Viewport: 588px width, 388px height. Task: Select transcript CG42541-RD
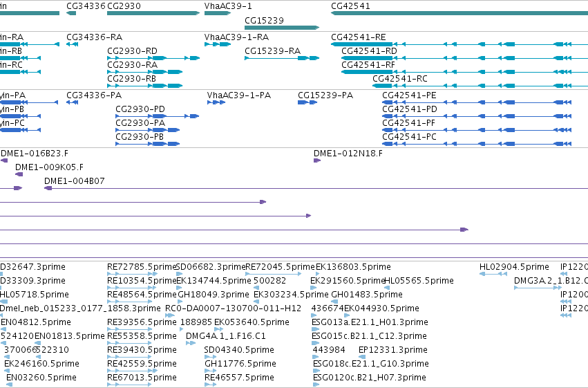click(369, 51)
